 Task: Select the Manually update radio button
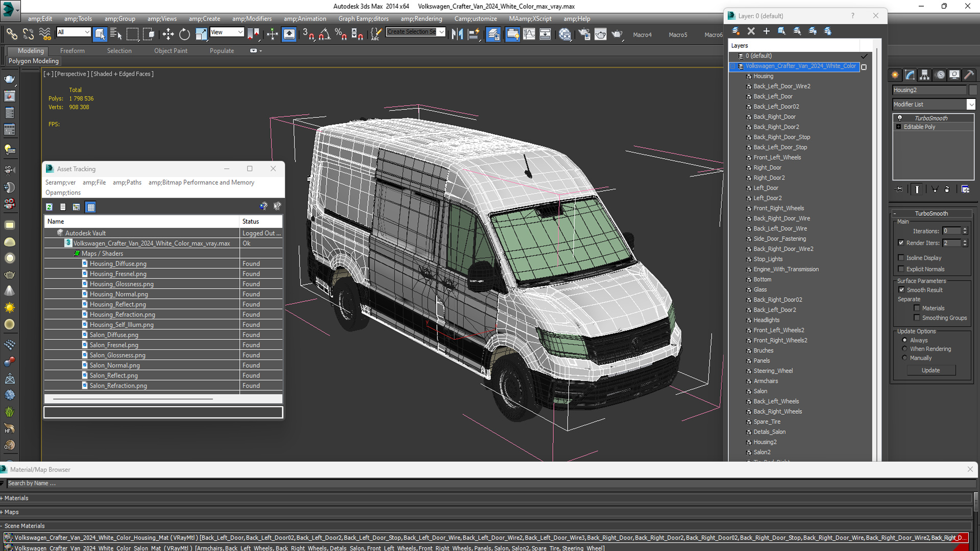tap(904, 358)
